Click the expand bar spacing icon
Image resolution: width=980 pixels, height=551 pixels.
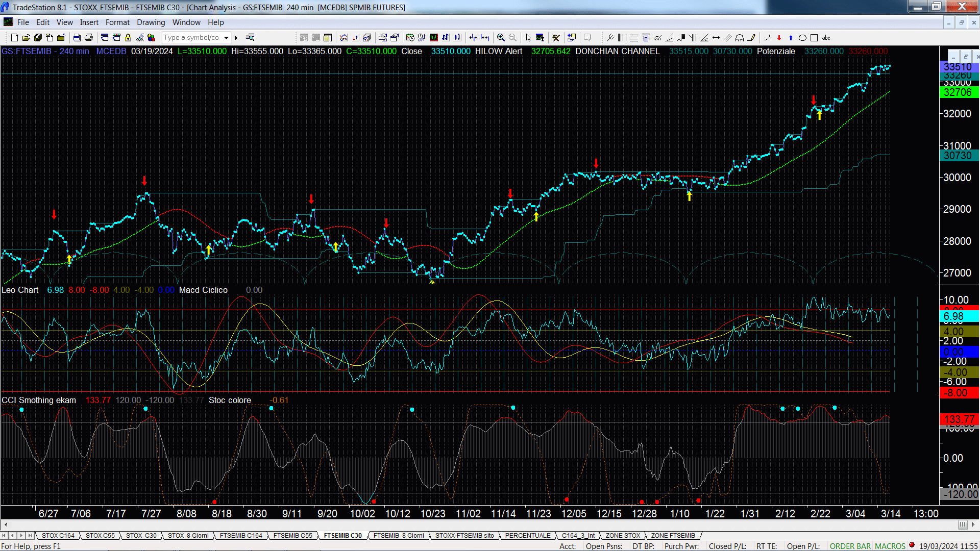485,37
